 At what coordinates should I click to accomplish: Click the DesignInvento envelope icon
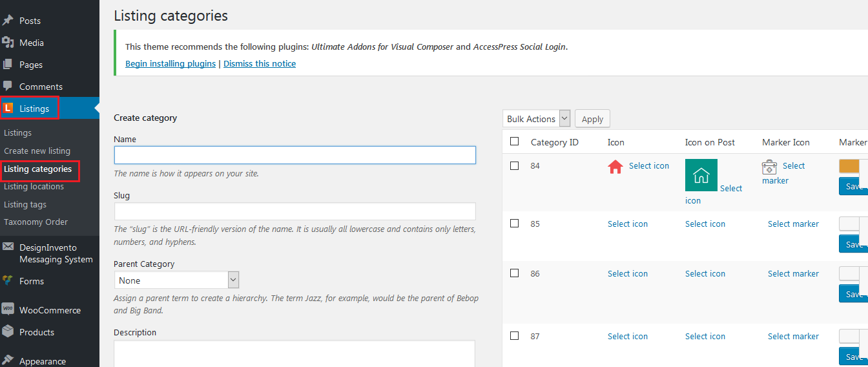click(8, 247)
